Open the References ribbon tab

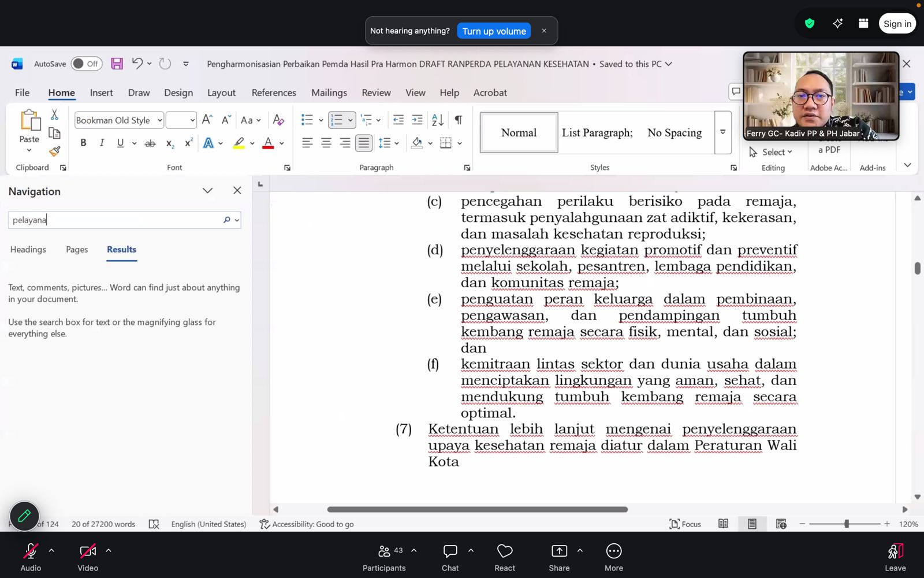274,92
